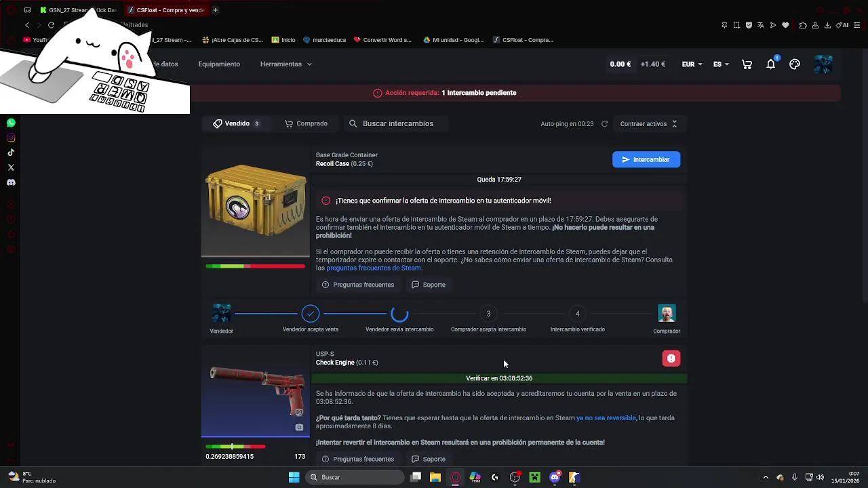
Task: Click the seller avatar in trade progress
Action: 221,313
